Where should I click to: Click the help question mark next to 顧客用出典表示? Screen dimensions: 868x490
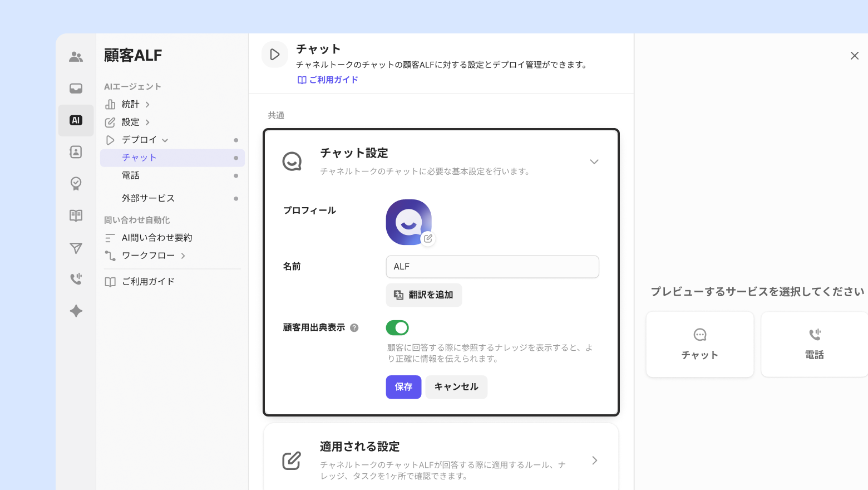[354, 328]
